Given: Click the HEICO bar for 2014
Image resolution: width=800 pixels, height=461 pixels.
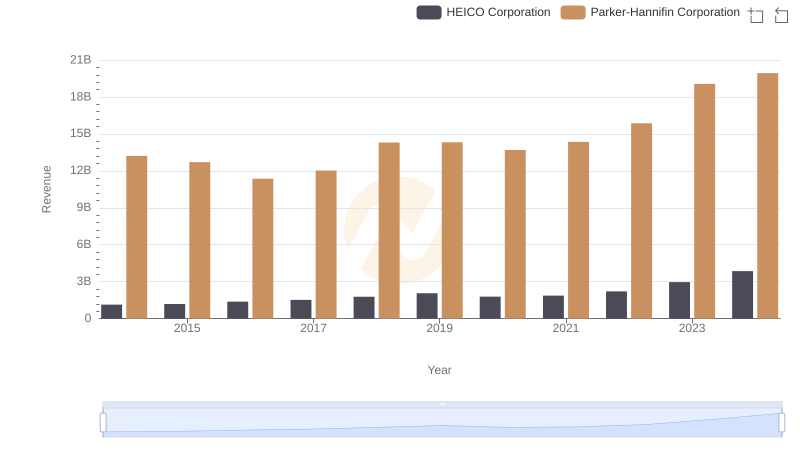Looking at the screenshot, I should click(111, 312).
